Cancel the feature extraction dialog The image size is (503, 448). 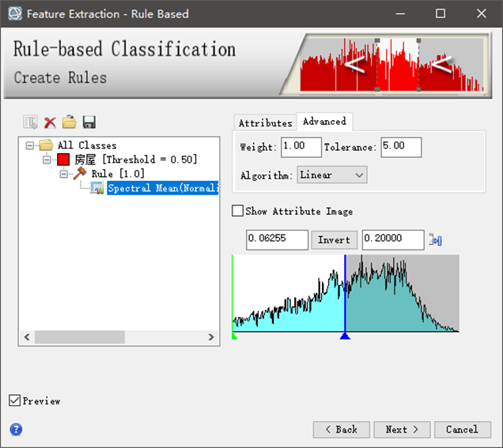(x=463, y=429)
